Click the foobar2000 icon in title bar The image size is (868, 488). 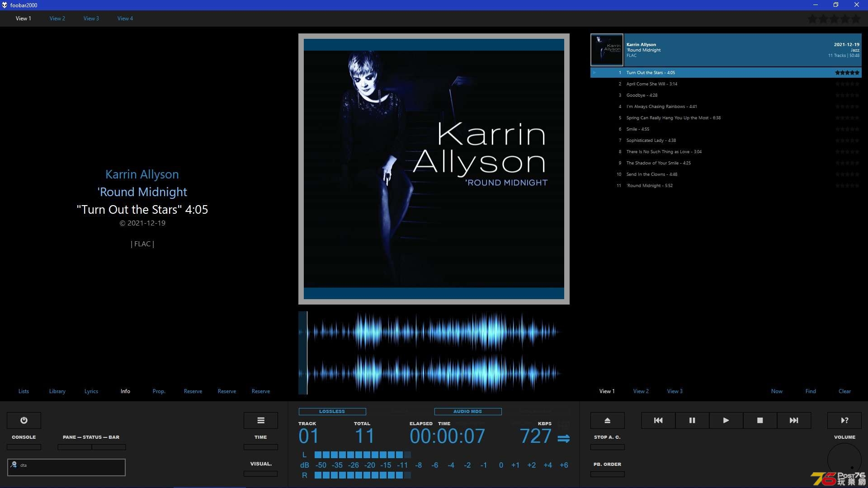pos(5,5)
